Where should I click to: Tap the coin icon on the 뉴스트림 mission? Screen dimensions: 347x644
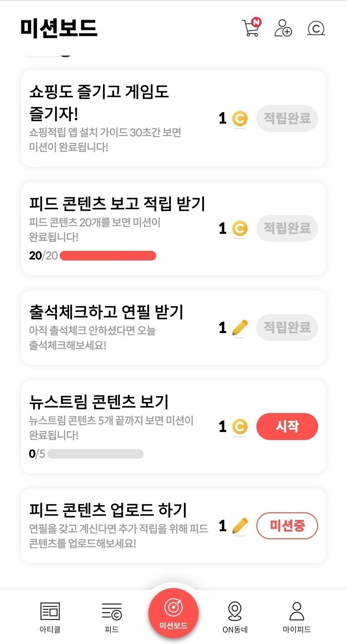(x=240, y=427)
